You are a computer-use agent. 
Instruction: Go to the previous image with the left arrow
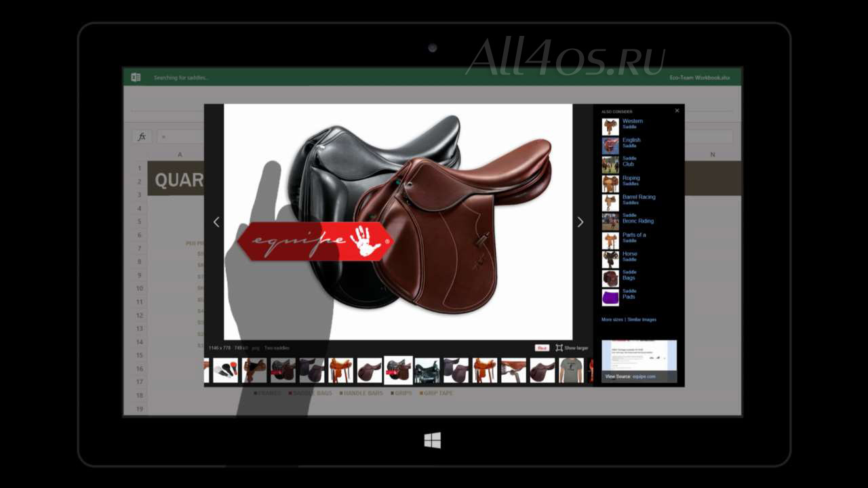coord(216,222)
